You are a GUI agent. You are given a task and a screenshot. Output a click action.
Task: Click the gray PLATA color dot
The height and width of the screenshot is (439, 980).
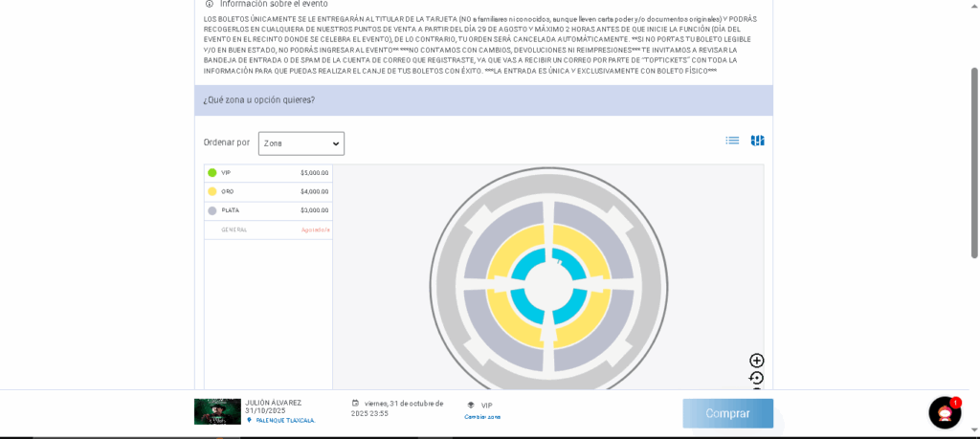click(x=212, y=210)
